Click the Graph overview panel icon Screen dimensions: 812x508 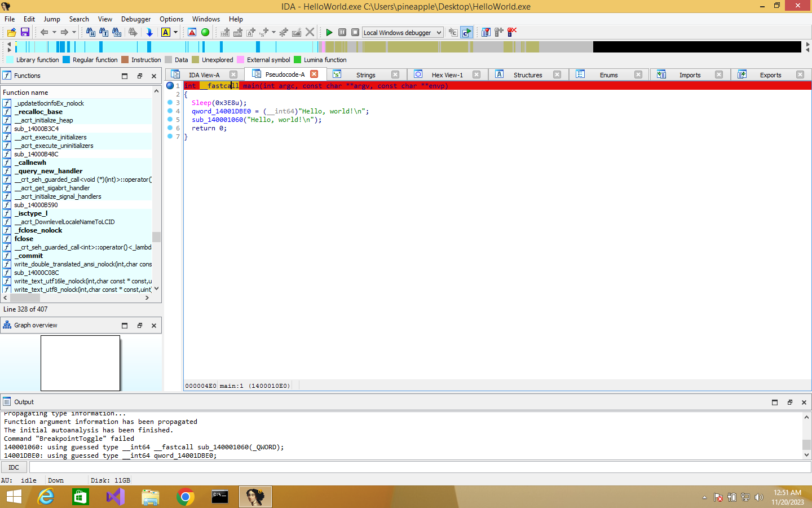tap(7, 325)
